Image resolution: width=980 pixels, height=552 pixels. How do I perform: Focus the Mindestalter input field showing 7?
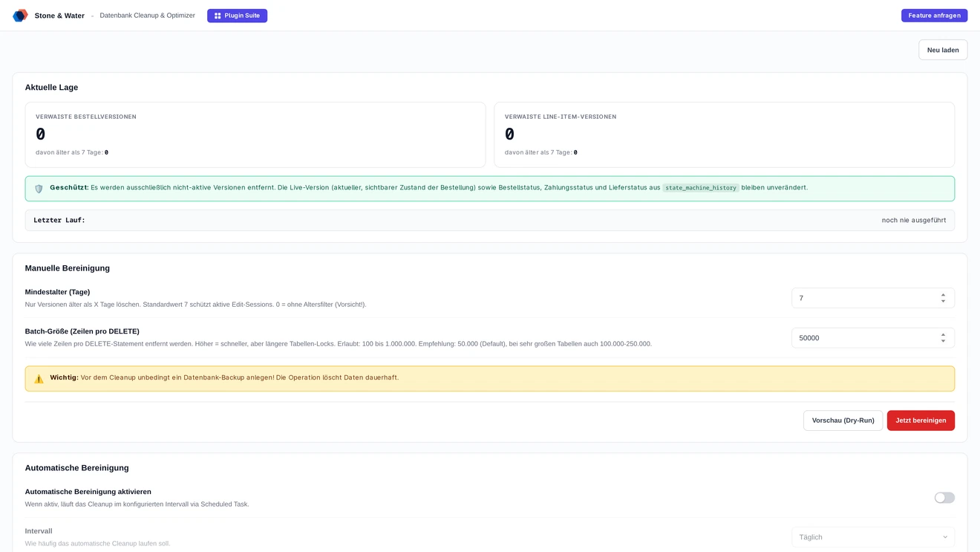click(873, 298)
